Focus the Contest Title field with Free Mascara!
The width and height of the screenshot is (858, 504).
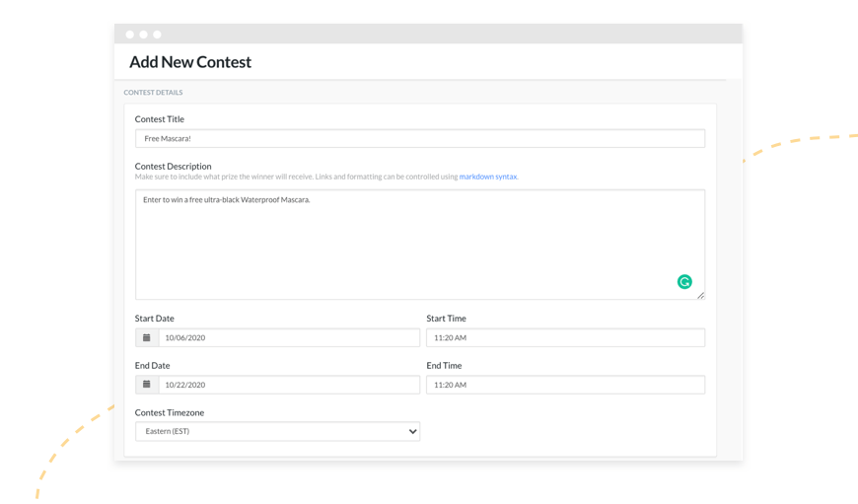point(420,138)
